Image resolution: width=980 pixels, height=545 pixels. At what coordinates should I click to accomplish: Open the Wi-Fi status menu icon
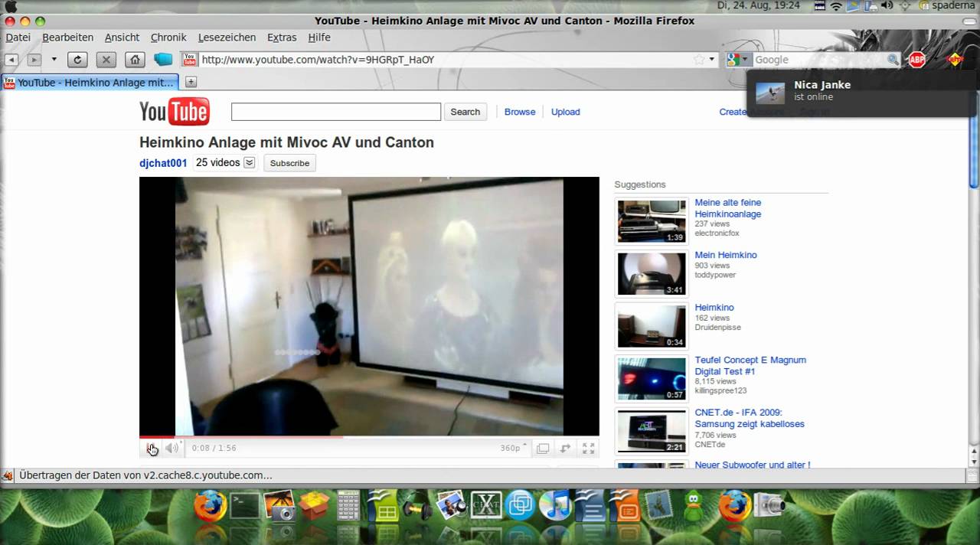[x=836, y=6]
